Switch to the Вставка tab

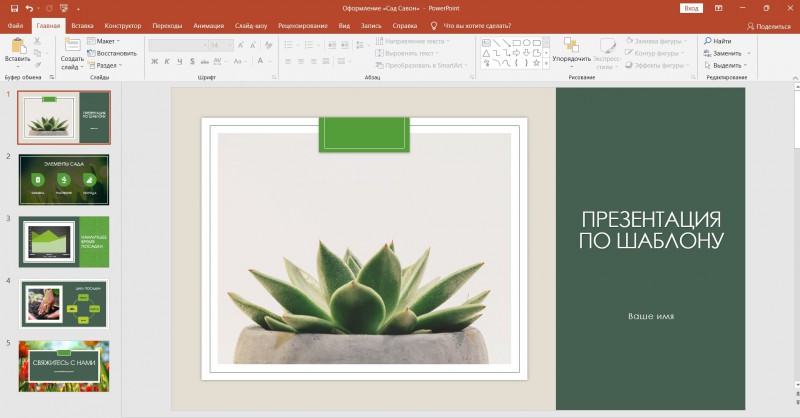[x=83, y=24]
